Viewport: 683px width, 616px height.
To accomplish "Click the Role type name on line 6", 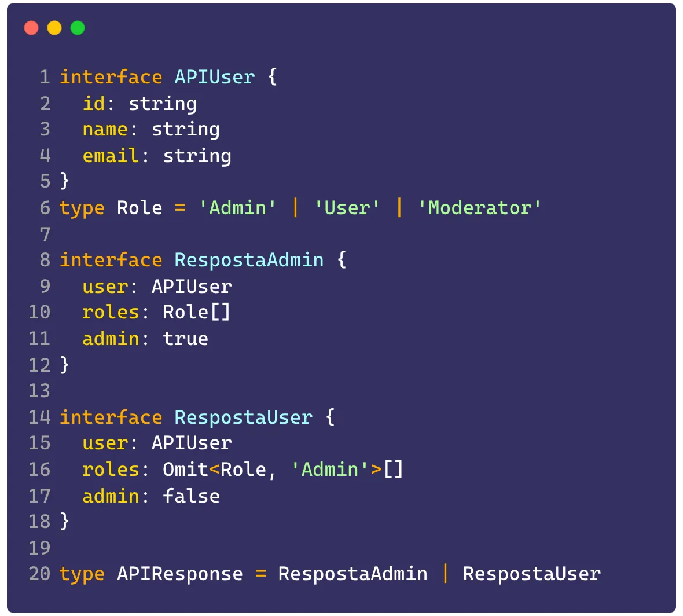I will pyautogui.click(x=139, y=208).
